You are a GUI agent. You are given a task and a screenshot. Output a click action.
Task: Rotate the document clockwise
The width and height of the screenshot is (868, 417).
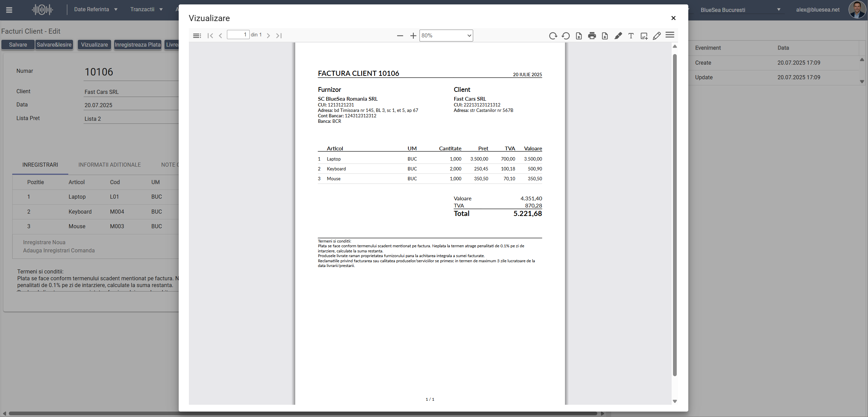pyautogui.click(x=553, y=36)
